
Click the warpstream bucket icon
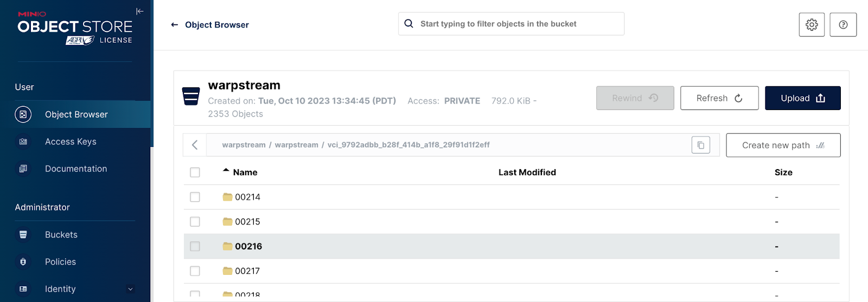(191, 97)
